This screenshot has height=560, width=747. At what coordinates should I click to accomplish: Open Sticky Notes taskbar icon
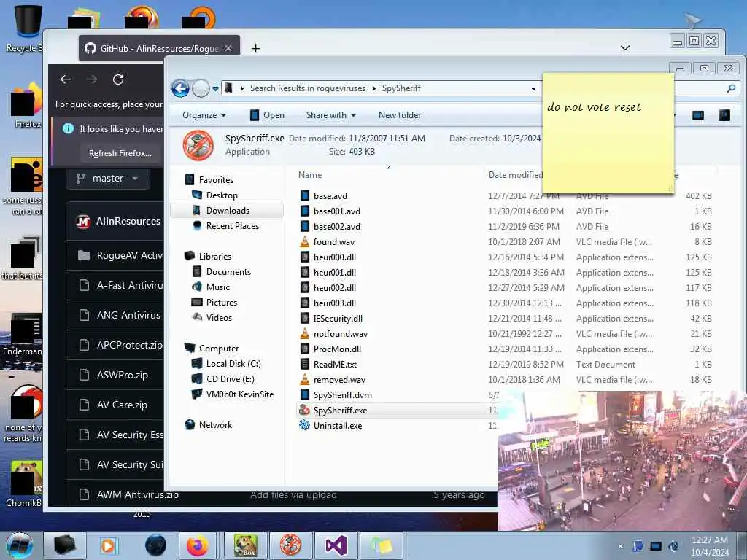click(381, 545)
